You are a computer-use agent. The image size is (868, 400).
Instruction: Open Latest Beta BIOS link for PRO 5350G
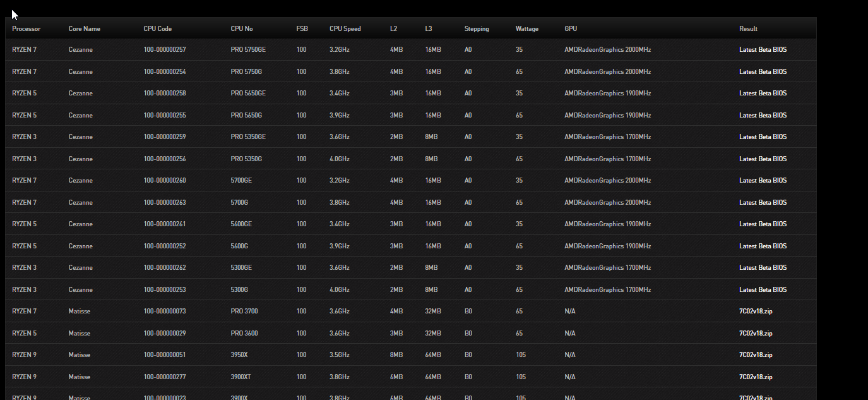pos(763,159)
